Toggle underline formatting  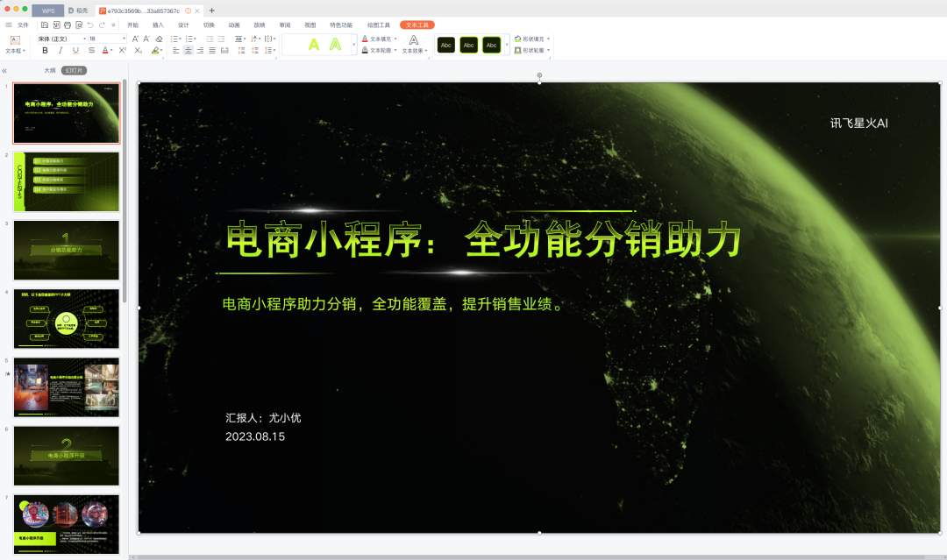(x=75, y=50)
